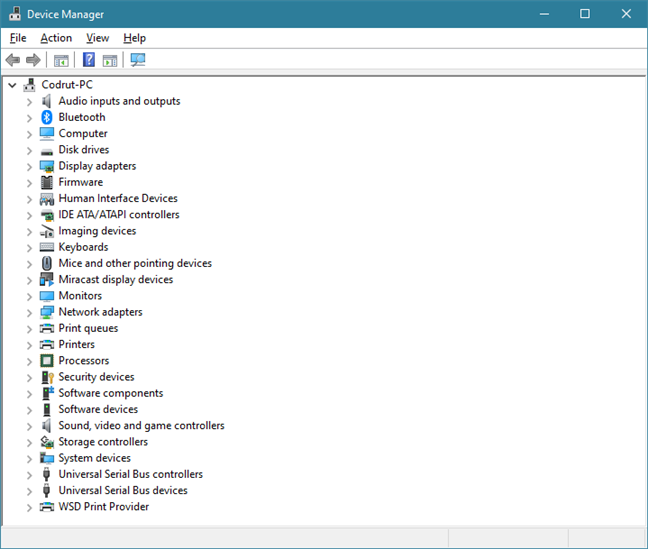Collapse the Codrut-PC root node

click(12, 85)
